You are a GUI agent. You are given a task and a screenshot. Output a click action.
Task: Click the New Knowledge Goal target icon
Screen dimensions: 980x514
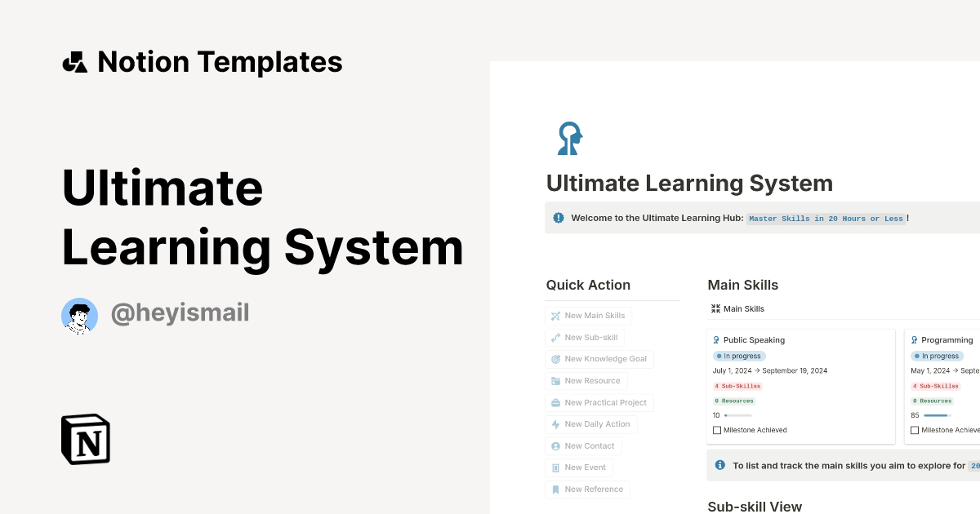click(x=557, y=359)
